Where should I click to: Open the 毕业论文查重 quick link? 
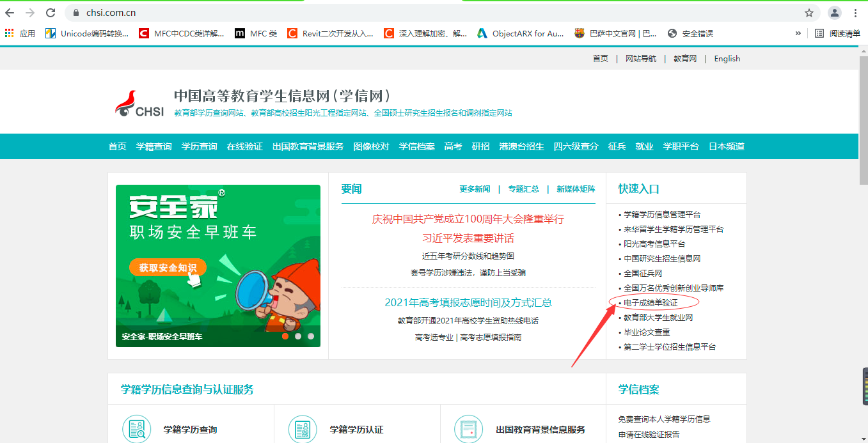(x=647, y=332)
